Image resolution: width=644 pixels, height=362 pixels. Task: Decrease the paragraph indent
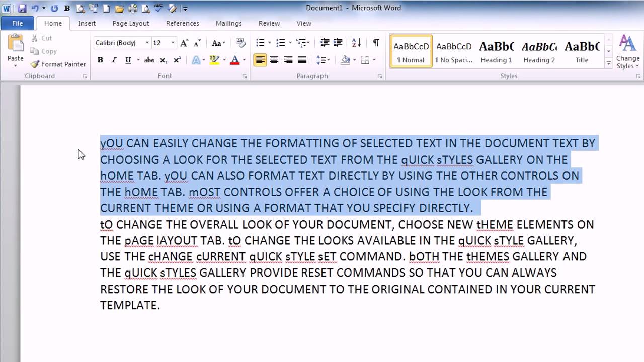point(325,43)
